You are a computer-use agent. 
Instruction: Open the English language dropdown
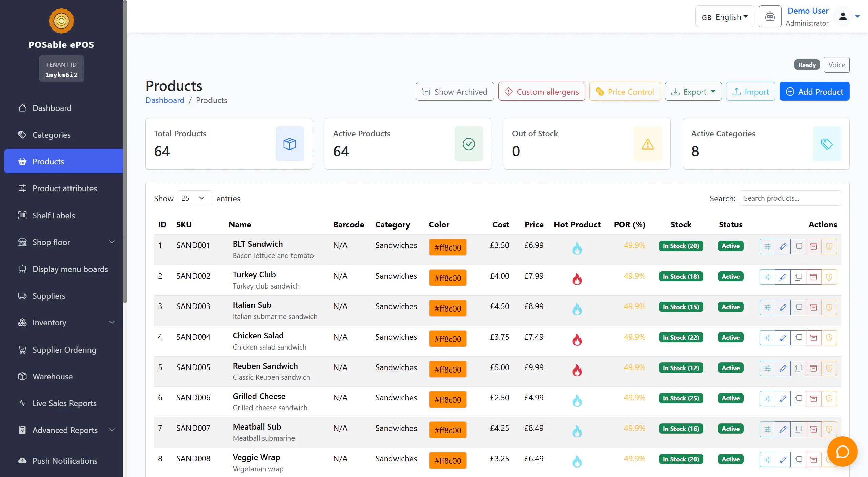[x=725, y=17]
